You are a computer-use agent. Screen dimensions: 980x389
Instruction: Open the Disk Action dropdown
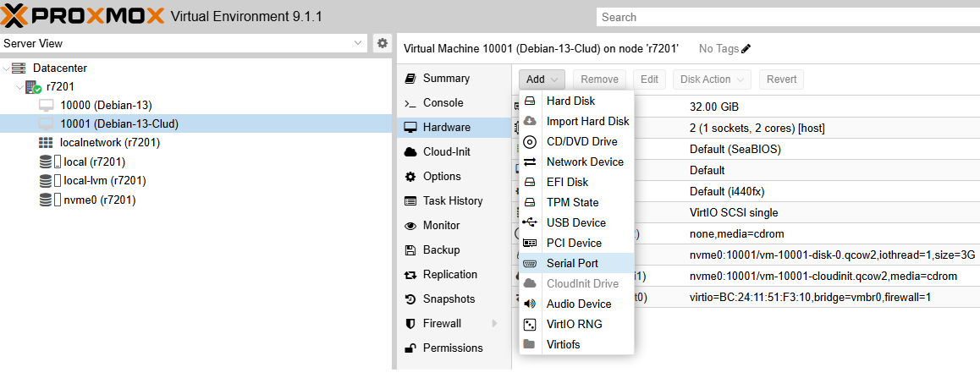point(712,79)
